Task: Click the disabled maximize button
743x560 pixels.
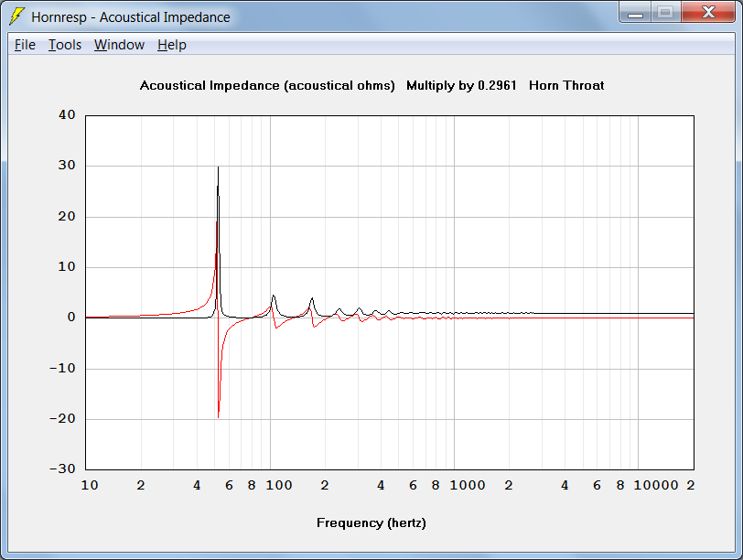Action: click(x=665, y=13)
